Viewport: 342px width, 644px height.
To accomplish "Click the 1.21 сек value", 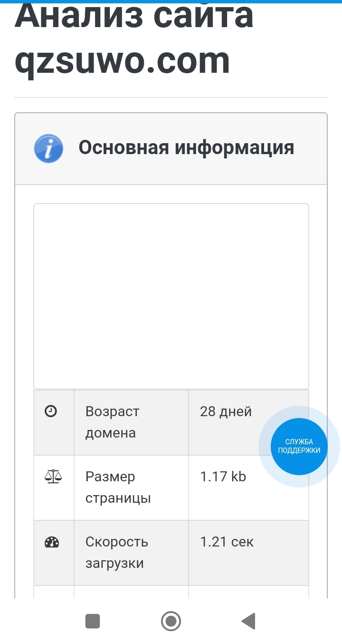I will 227,542.
